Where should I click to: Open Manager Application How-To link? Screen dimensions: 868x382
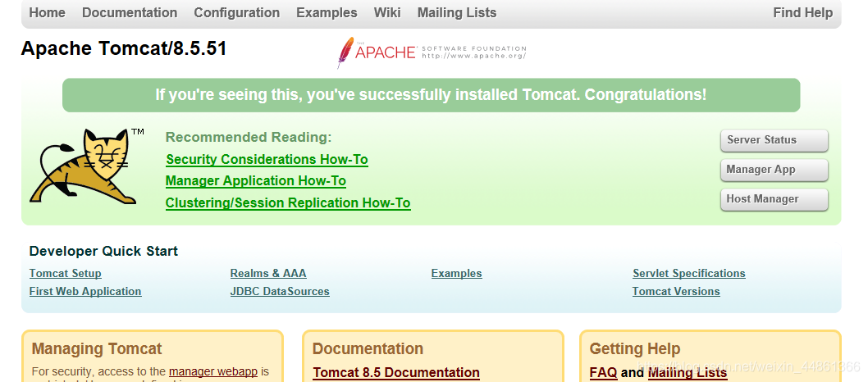(256, 181)
